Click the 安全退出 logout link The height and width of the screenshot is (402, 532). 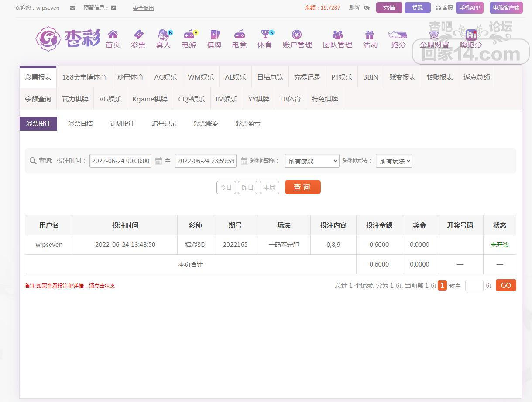(x=143, y=8)
